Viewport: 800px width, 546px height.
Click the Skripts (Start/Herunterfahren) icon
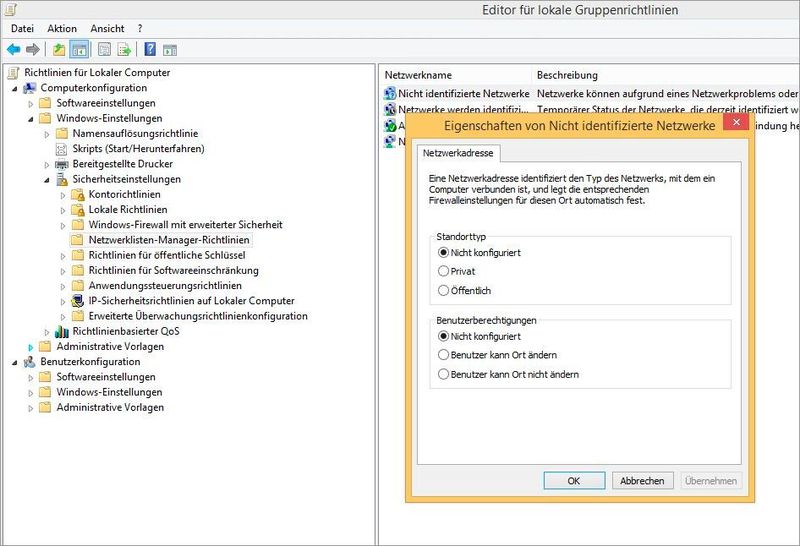tap(61, 149)
